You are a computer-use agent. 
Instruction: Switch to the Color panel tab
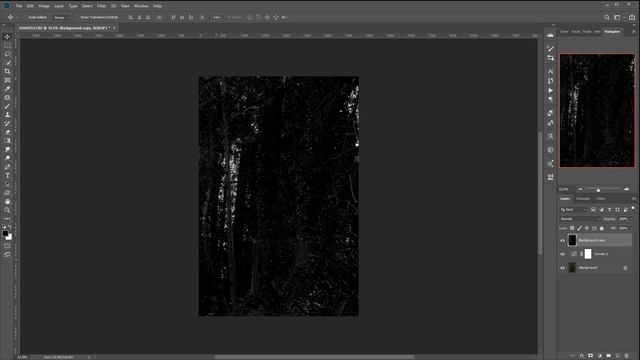click(x=564, y=31)
